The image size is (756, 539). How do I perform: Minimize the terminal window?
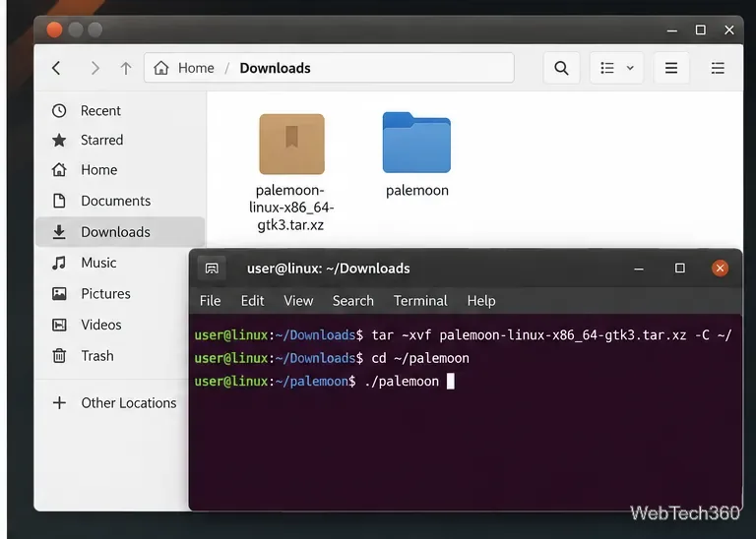click(639, 269)
